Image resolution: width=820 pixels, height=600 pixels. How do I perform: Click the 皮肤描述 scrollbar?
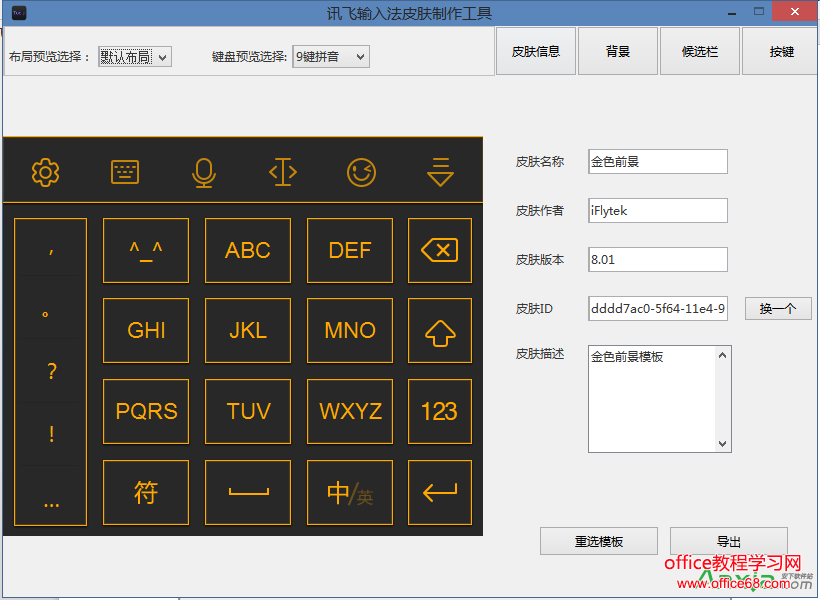tap(724, 398)
